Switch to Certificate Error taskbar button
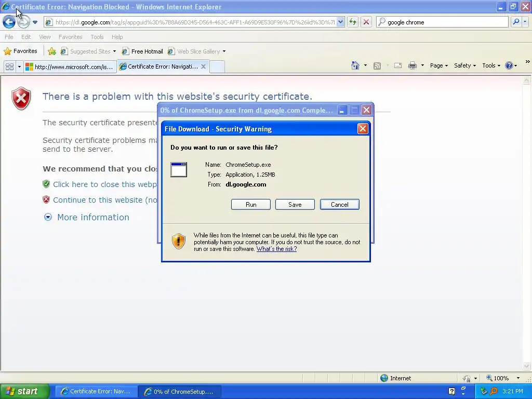 pyautogui.click(x=96, y=391)
